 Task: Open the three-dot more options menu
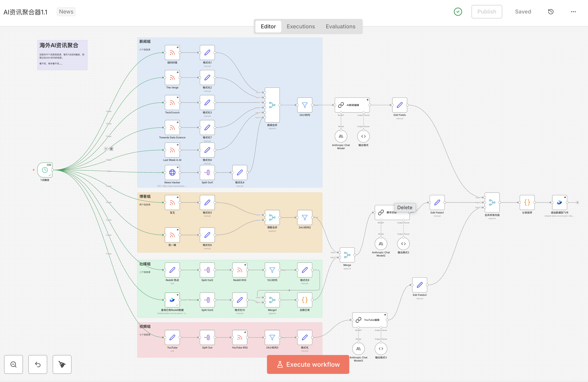click(573, 12)
